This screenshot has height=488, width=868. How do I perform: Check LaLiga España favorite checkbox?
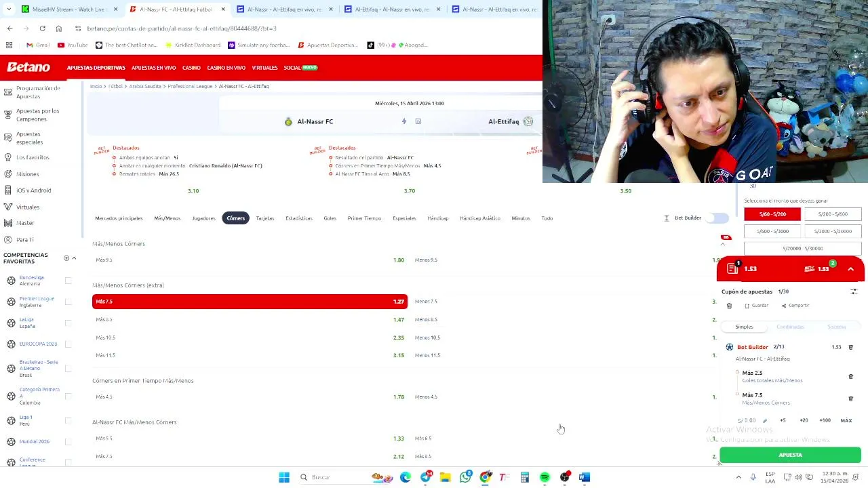(68, 323)
